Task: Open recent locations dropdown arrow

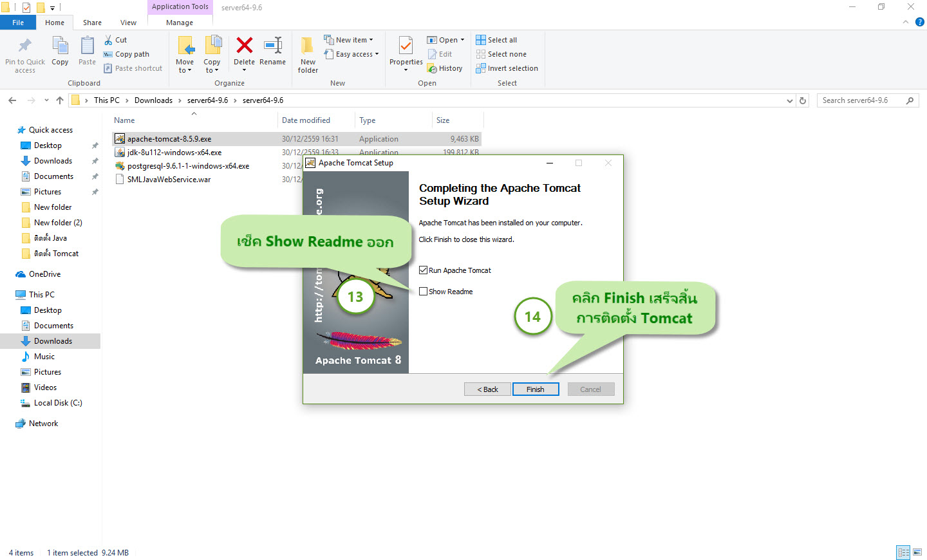Action: [46, 100]
